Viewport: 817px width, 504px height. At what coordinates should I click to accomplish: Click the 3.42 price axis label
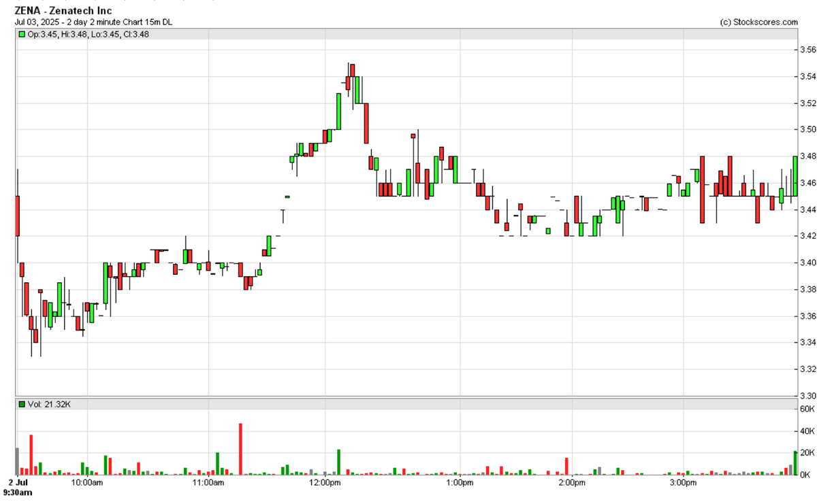click(x=807, y=236)
